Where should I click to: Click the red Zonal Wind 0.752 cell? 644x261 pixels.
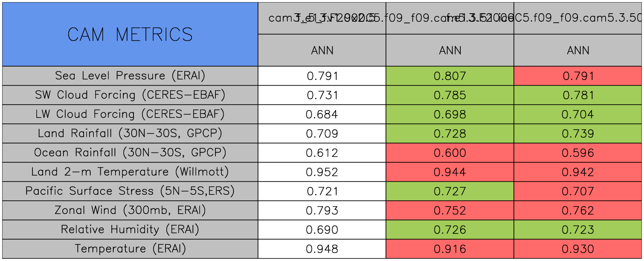coord(450,211)
